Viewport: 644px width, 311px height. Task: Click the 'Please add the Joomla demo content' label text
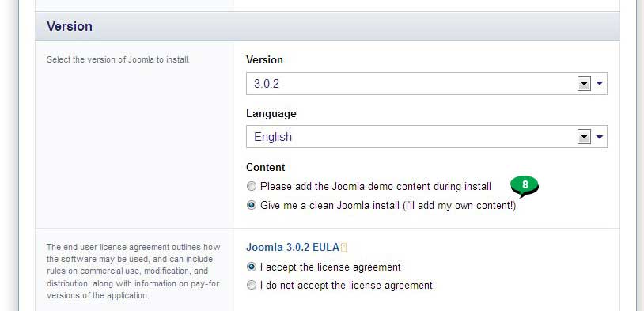point(375,187)
